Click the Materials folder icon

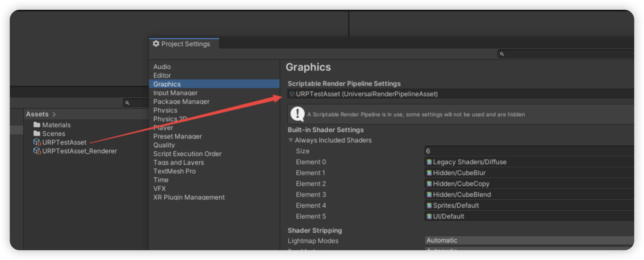[37, 125]
